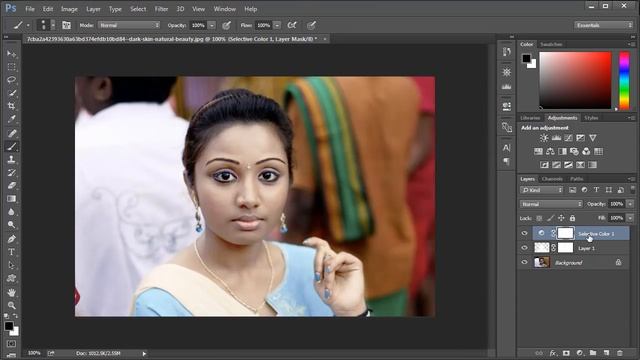The height and width of the screenshot is (360, 640).
Task: Open the Essentials workspace dropdown
Action: pos(603,25)
